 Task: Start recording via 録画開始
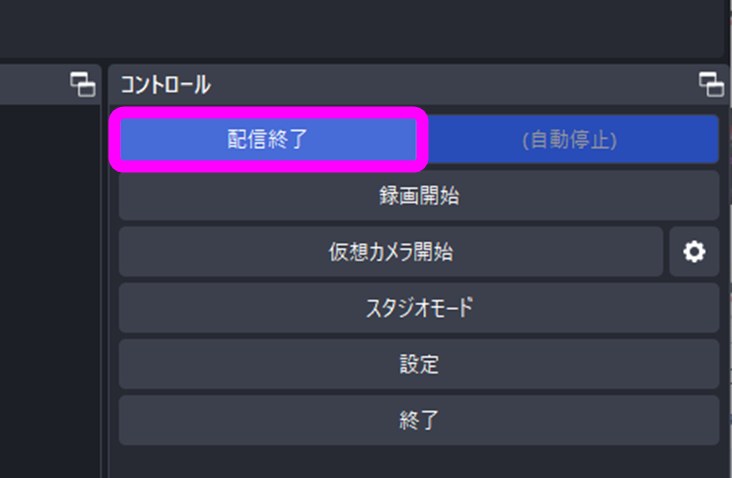419,195
